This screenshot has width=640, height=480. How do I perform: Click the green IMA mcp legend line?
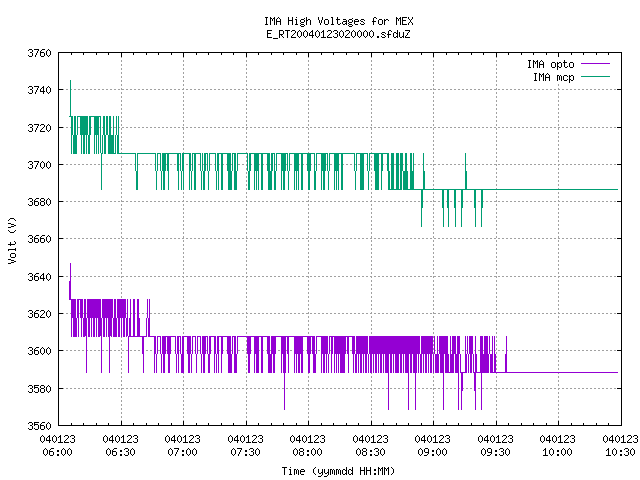[596, 76]
